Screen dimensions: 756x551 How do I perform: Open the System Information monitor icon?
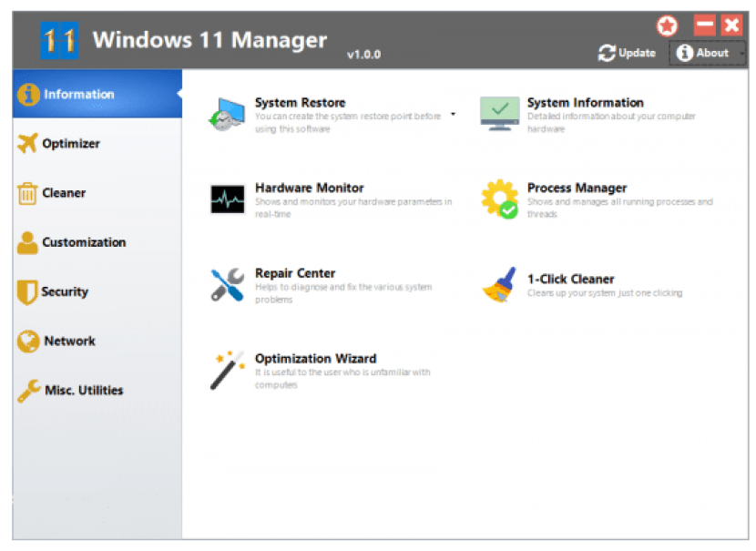tap(499, 115)
